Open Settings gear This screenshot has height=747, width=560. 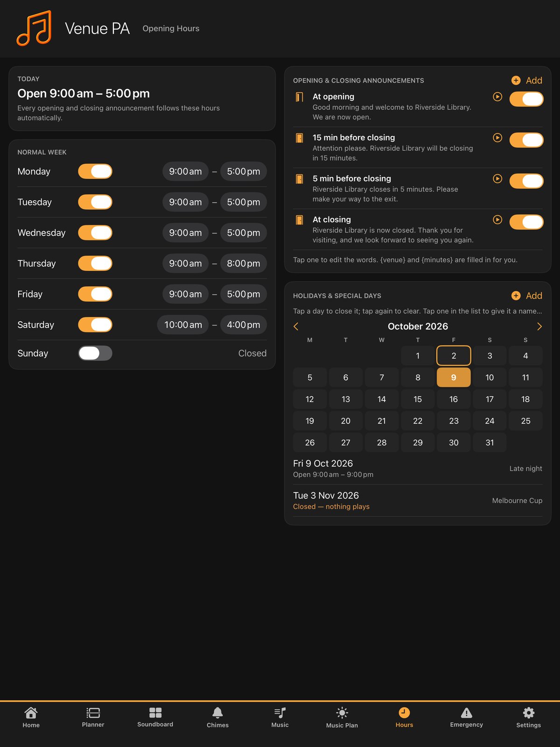pyautogui.click(x=529, y=712)
